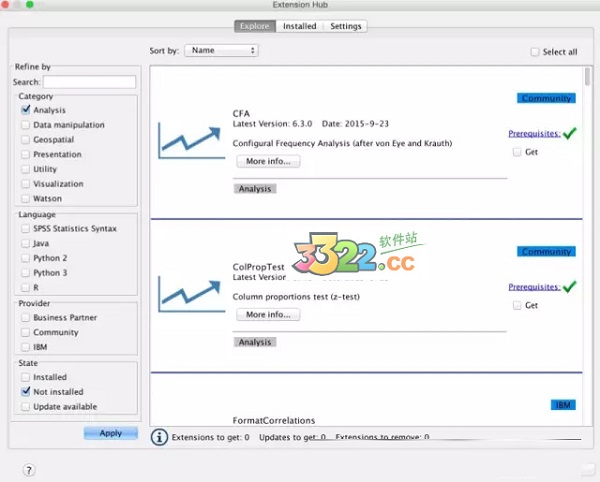Uncheck the Analysis category checkbox

coord(25,110)
